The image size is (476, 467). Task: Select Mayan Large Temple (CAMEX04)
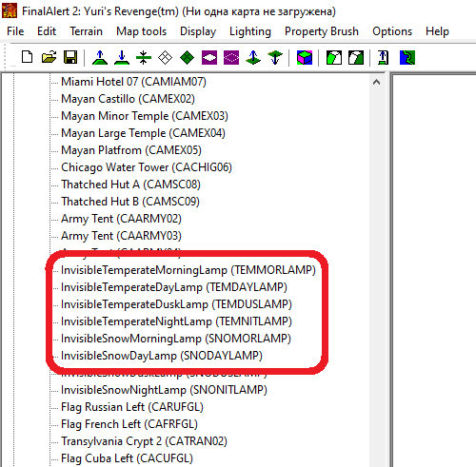pyautogui.click(x=143, y=133)
